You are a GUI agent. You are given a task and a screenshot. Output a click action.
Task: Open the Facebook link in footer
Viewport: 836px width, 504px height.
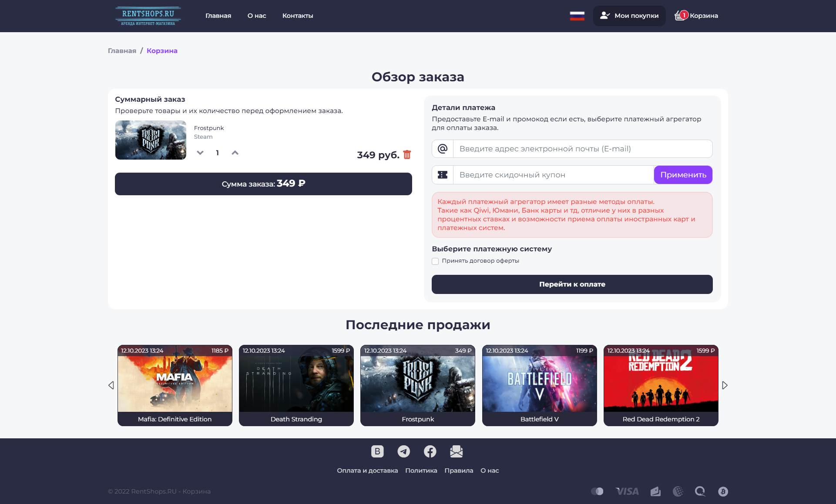point(430,451)
